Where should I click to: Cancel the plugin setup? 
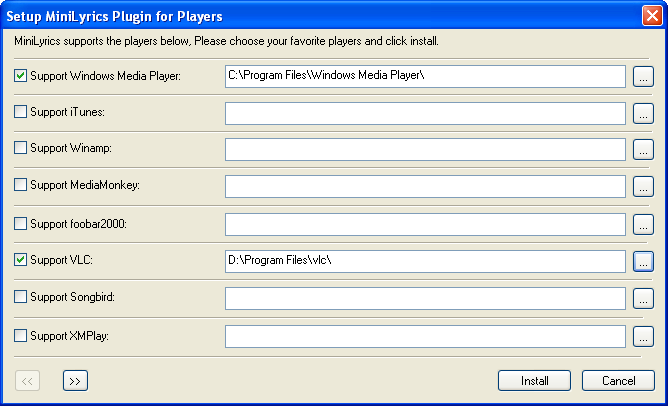pos(618,380)
